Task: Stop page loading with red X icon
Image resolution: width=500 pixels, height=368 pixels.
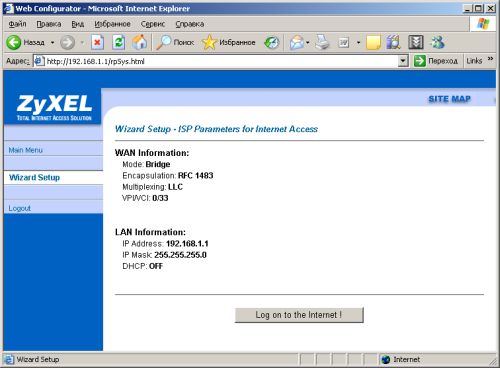Action: (x=97, y=42)
